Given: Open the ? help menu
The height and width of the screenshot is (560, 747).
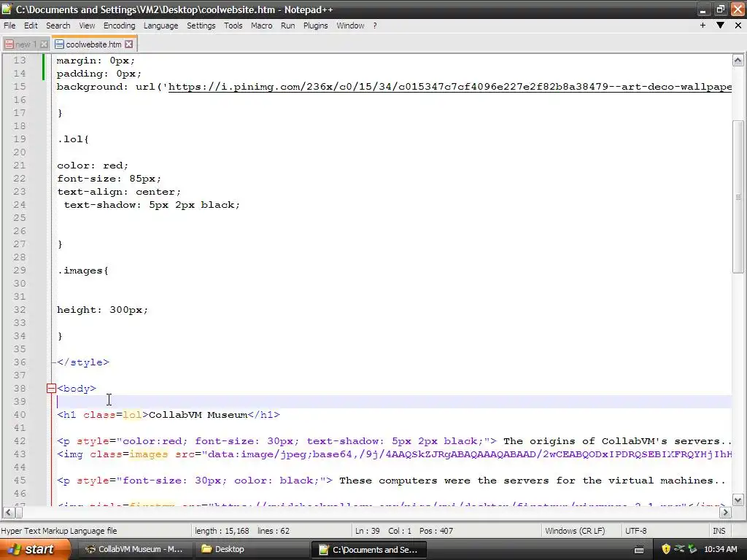Looking at the screenshot, I should click(375, 26).
